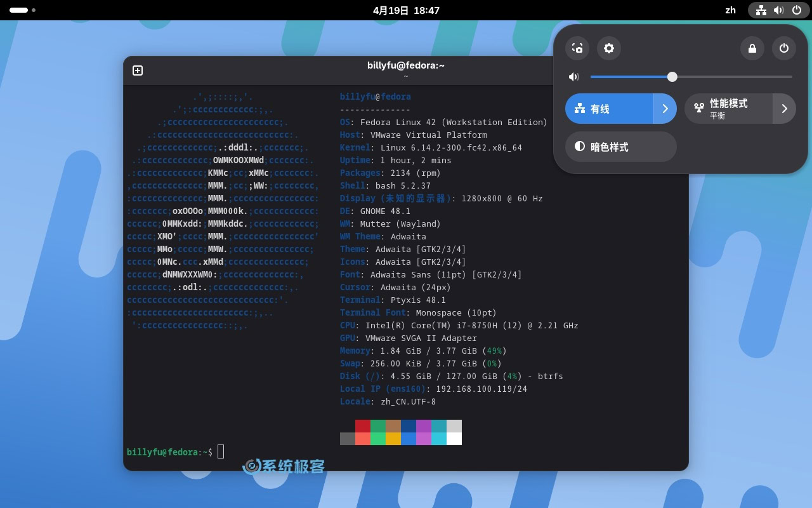Open the clock calendar 4月19日 18:47

pyautogui.click(x=406, y=10)
